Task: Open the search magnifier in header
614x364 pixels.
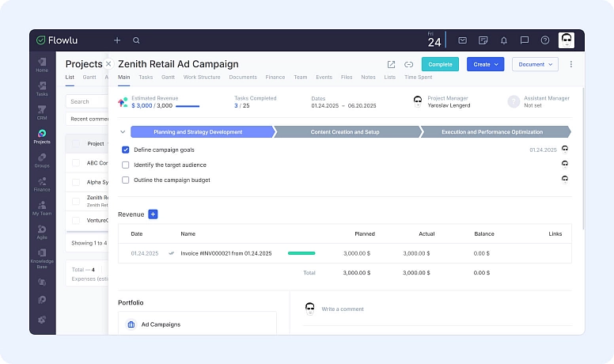Action: pyautogui.click(x=136, y=40)
